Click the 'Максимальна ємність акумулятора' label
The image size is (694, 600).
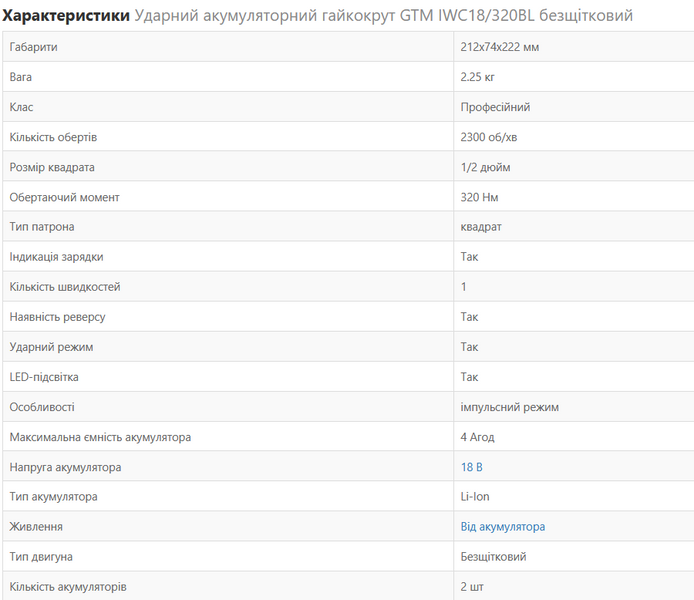(100, 437)
